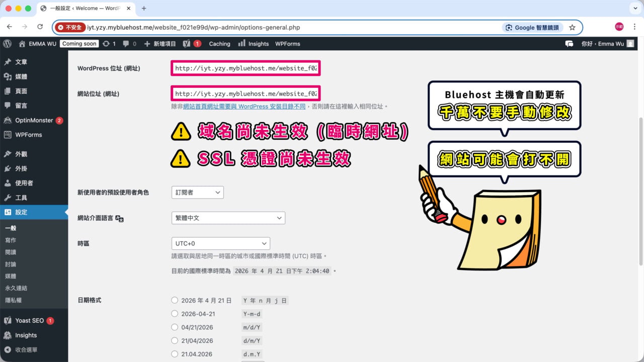Open the OptinMonster icon in sidebar
The image size is (644, 362).
tap(8, 120)
